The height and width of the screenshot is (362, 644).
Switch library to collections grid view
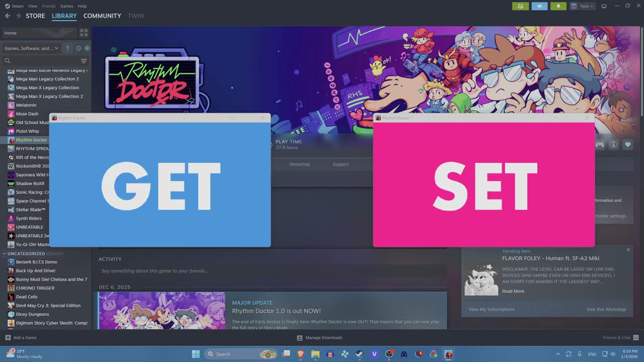(x=84, y=33)
